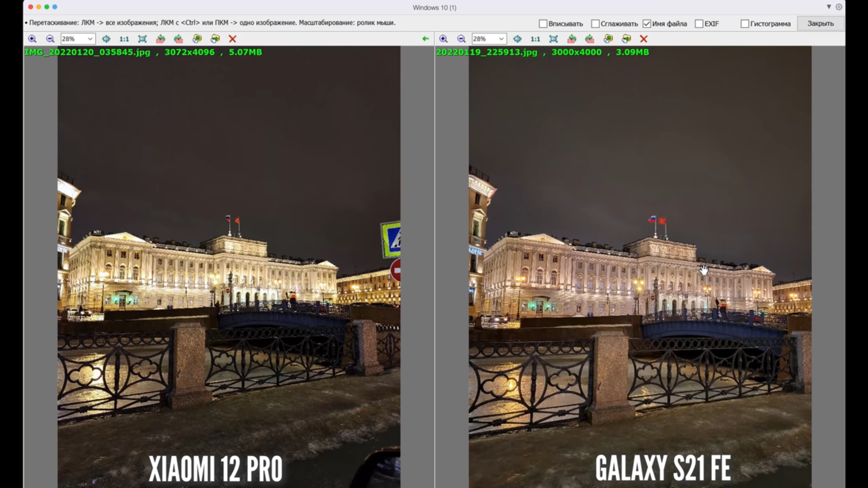
Task: Rotate right image clockwise
Action: (590, 39)
